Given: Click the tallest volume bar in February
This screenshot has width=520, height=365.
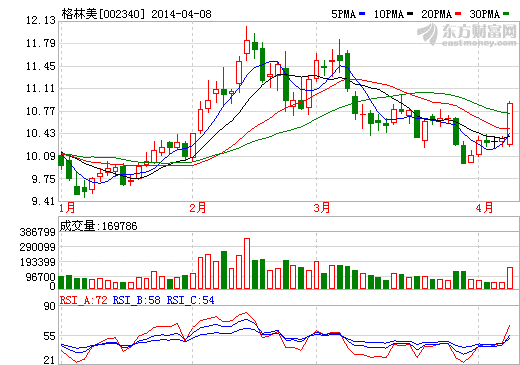Looking at the screenshot, I should click(247, 263).
